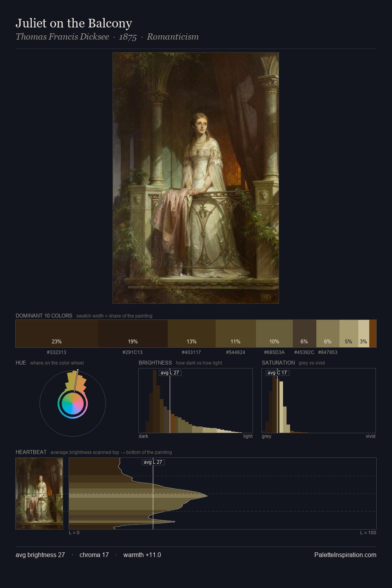Click 'how dark vs how light' caption

[x=199, y=363]
